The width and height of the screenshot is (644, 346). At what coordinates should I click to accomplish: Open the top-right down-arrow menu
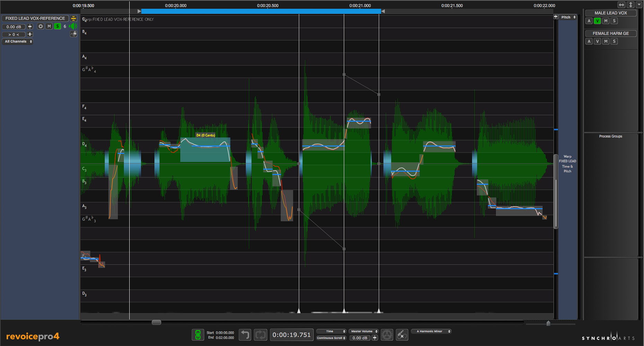point(639,4)
